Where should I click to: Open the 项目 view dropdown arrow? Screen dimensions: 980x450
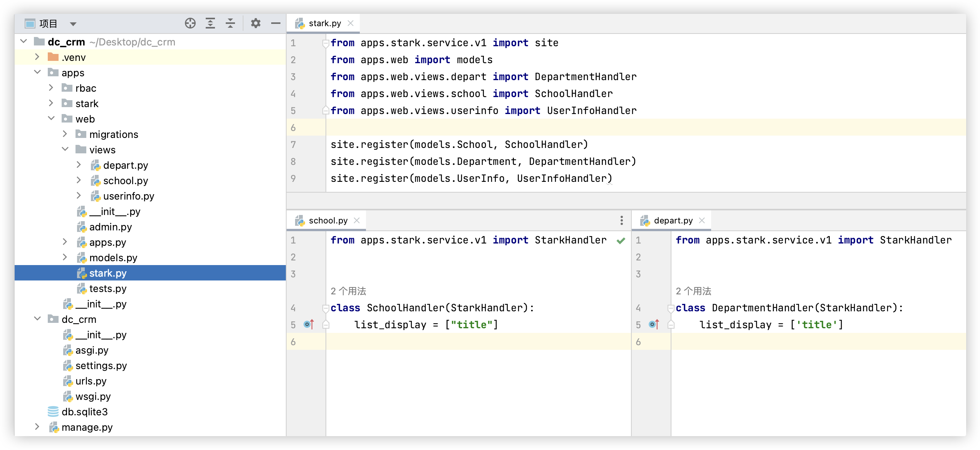73,24
